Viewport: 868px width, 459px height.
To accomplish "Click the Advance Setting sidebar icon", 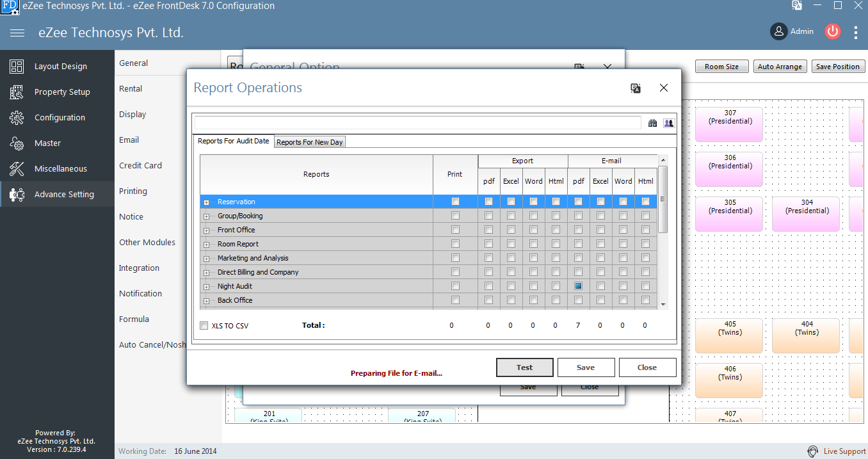I will pyautogui.click(x=17, y=194).
